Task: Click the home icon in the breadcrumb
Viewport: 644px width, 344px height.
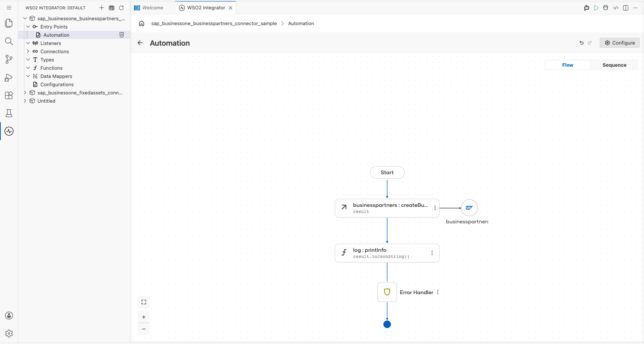Action: (142, 23)
